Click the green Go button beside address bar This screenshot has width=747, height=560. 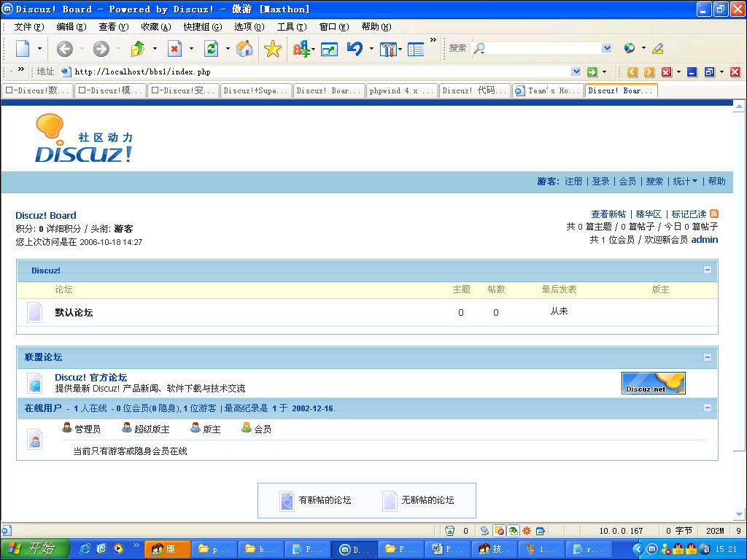tap(592, 72)
